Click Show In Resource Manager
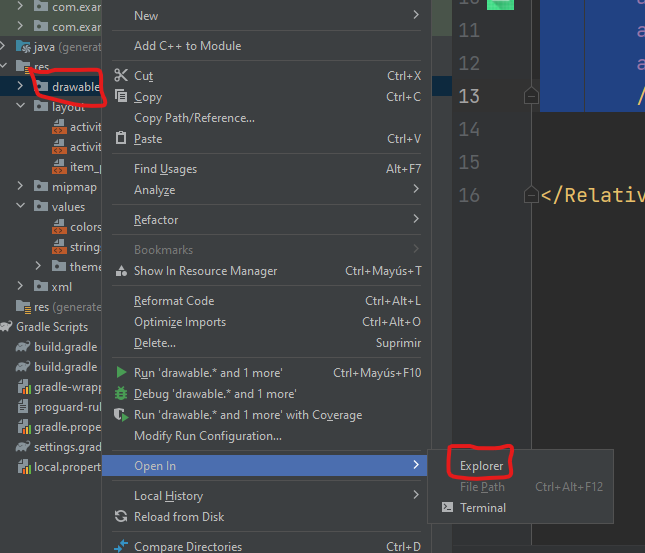Image resolution: width=645 pixels, height=553 pixels. [x=205, y=271]
